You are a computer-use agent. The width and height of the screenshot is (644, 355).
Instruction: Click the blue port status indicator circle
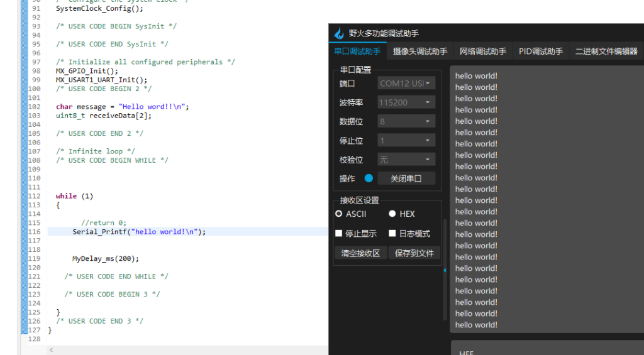[369, 178]
